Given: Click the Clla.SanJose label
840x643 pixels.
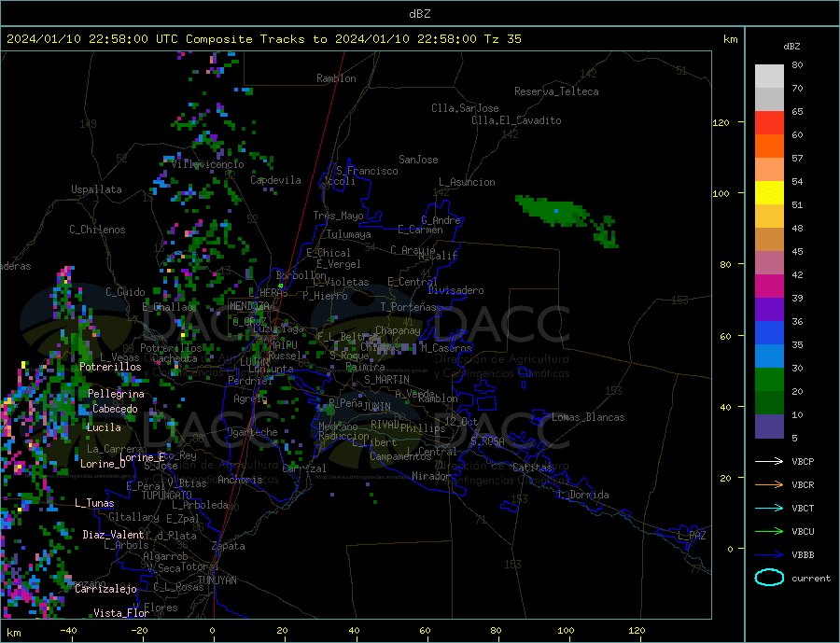Looking at the screenshot, I should tap(465, 108).
